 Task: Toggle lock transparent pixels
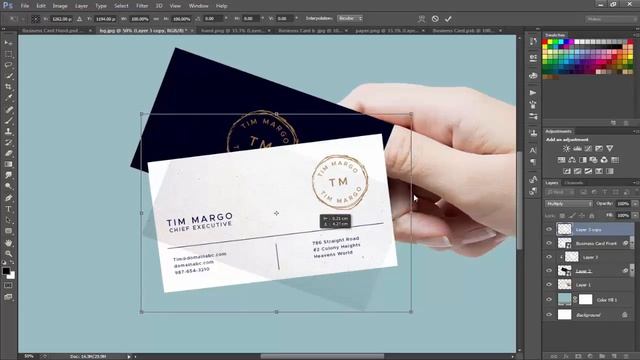[562, 216]
